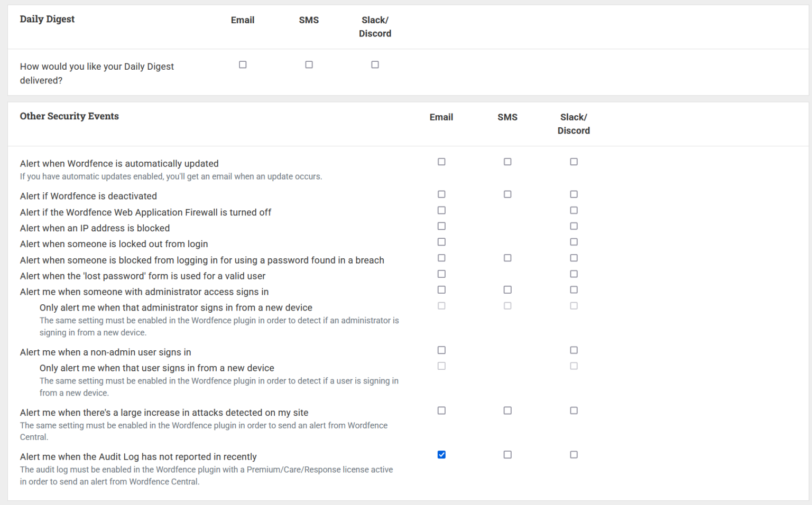Enable SMS alert for breached password login block

(508, 258)
